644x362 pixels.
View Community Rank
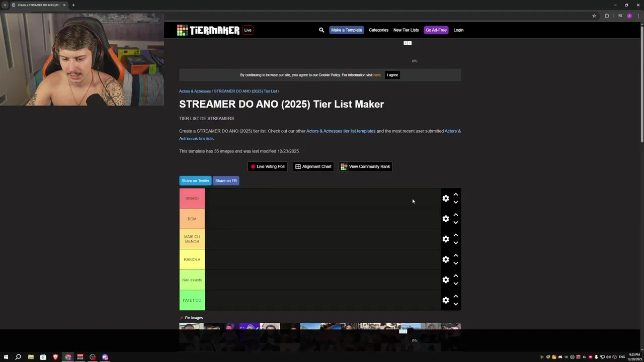pos(365,166)
